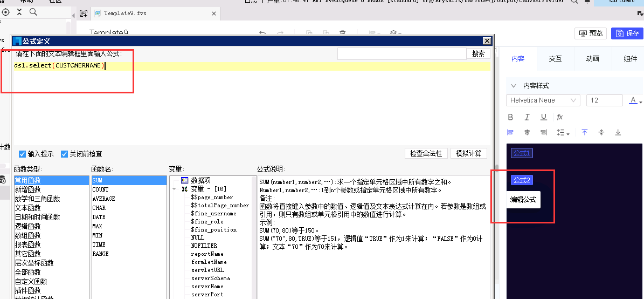This screenshot has width=644, height=299.
Task: Open the 组件 tab
Action: pos(630,59)
